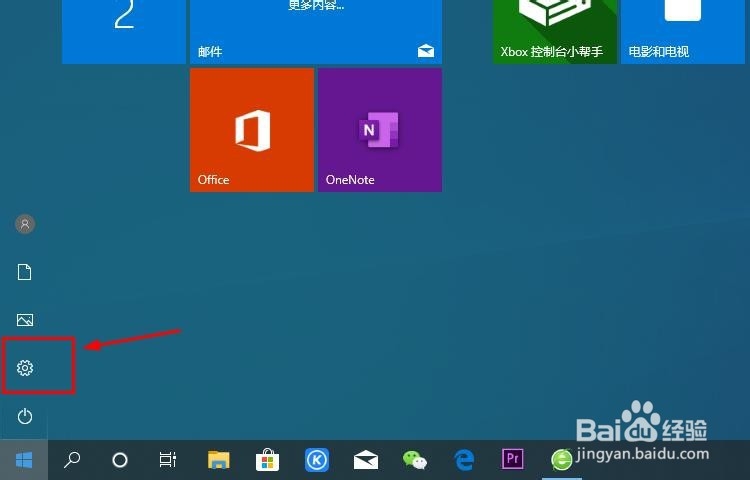The width and height of the screenshot is (750, 480).
Task: Open the Documents folder icon
Action: click(x=25, y=272)
